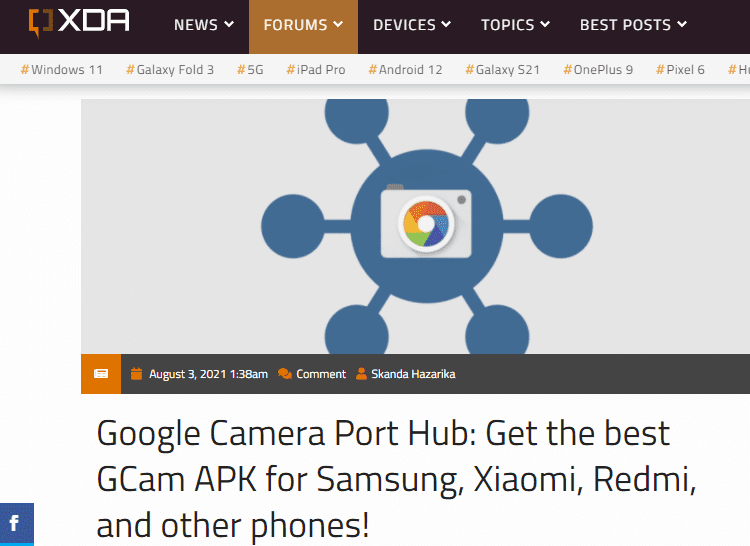This screenshot has height=546, width=750.
Task: Expand the DEVICES dropdown chevron
Action: point(446,24)
